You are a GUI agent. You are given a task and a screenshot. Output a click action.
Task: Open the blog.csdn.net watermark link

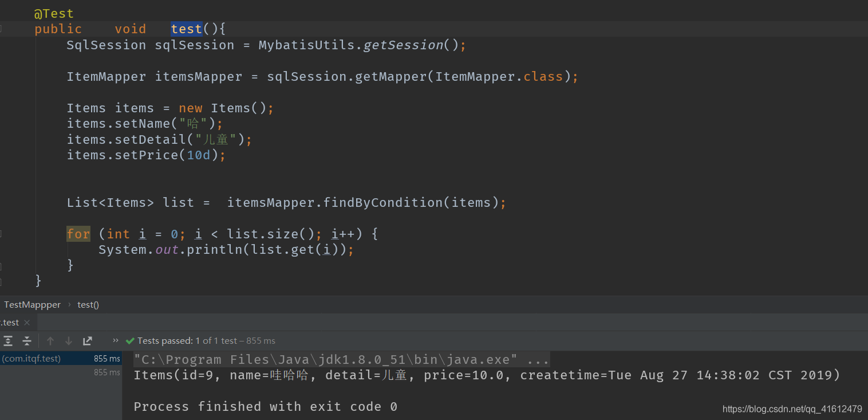[792, 409]
